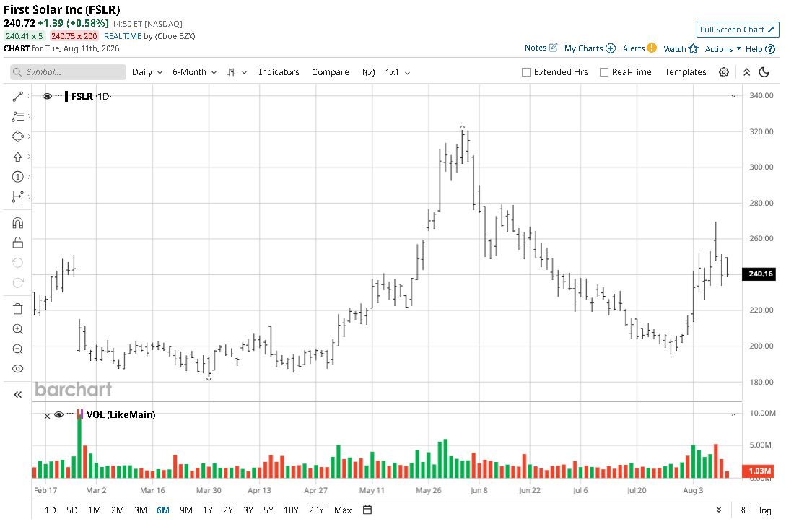The width and height of the screenshot is (799, 532).
Task: Open the Compare menu
Action: [x=330, y=72]
